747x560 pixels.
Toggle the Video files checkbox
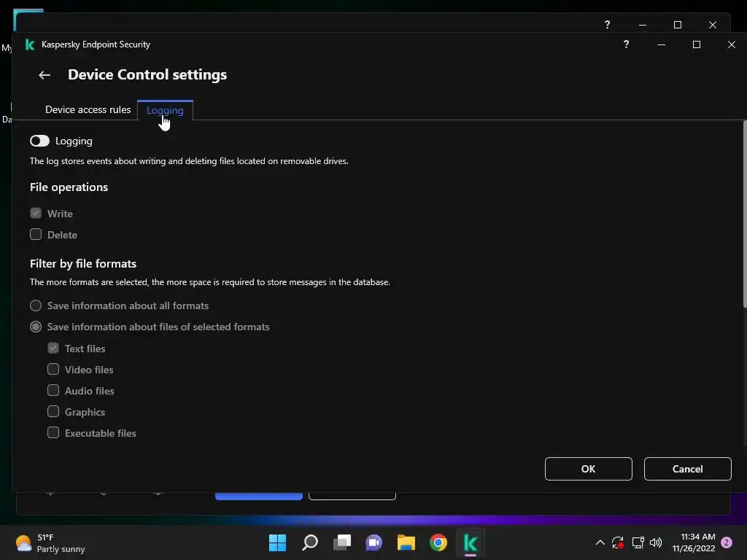(53, 369)
